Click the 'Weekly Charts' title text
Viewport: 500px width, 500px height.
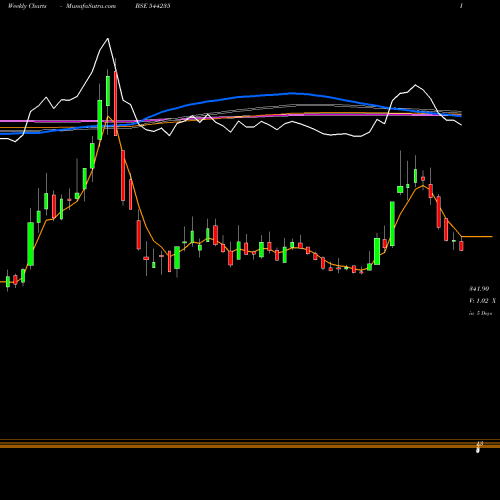click(x=27, y=6)
